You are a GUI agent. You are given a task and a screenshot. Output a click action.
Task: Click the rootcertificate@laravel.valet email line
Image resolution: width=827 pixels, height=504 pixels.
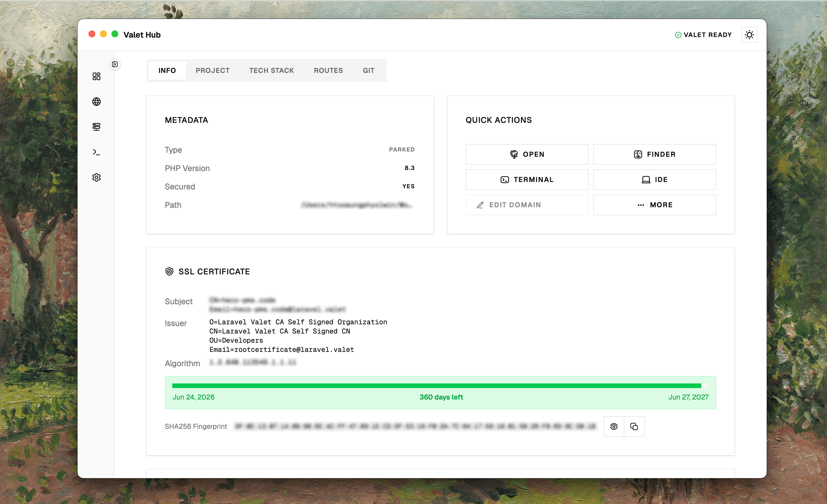point(282,350)
